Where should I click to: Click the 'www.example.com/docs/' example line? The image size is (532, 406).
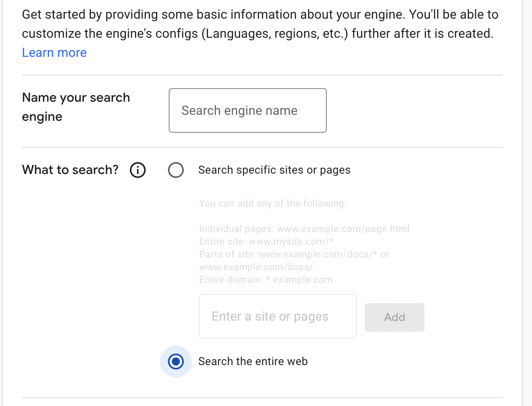[256, 267]
